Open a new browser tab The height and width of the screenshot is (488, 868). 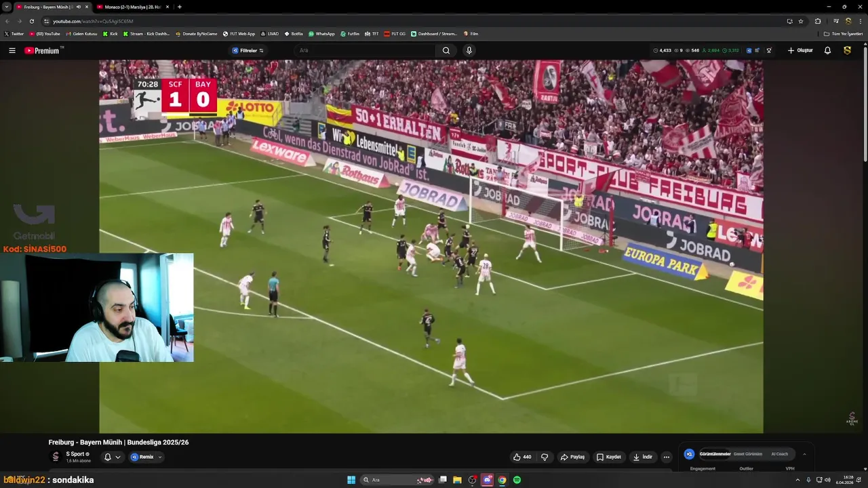pos(179,7)
